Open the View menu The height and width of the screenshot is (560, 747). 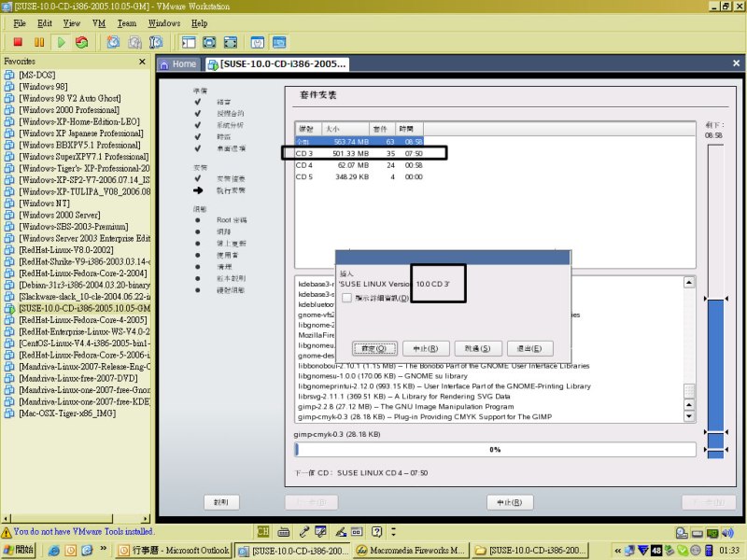click(x=72, y=23)
